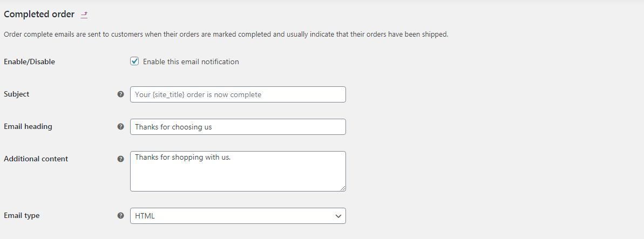Viewport: 644px width, 239px height.
Task: Click the 'Enable this email notification' label text
Action: pos(191,62)
